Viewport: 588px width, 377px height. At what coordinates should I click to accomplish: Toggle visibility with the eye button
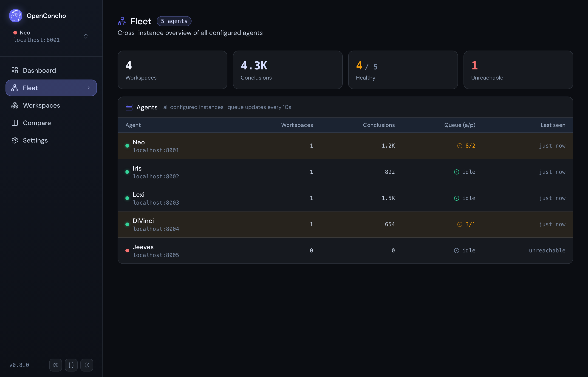coord(56,365)
